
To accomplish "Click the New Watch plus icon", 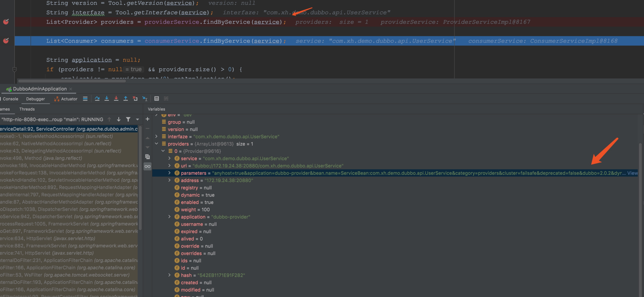I will click(147, 119).
